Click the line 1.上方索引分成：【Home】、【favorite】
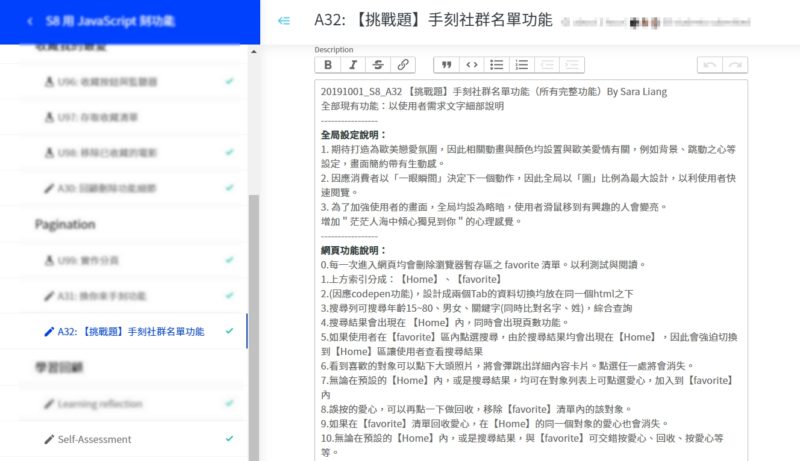Image resolution: width=800 pixels, height=461 pixels. click(x=412, y=279)
